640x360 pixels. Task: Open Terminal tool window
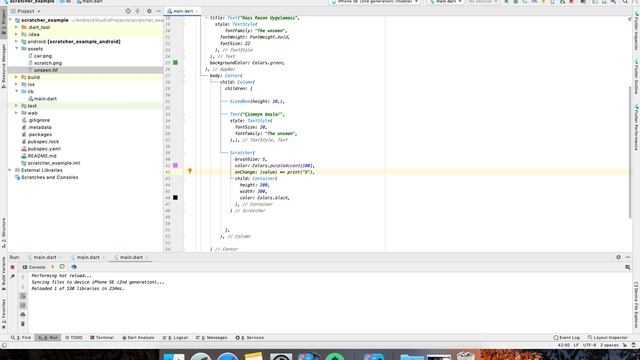pyautogui.click(x=102, y=338)
